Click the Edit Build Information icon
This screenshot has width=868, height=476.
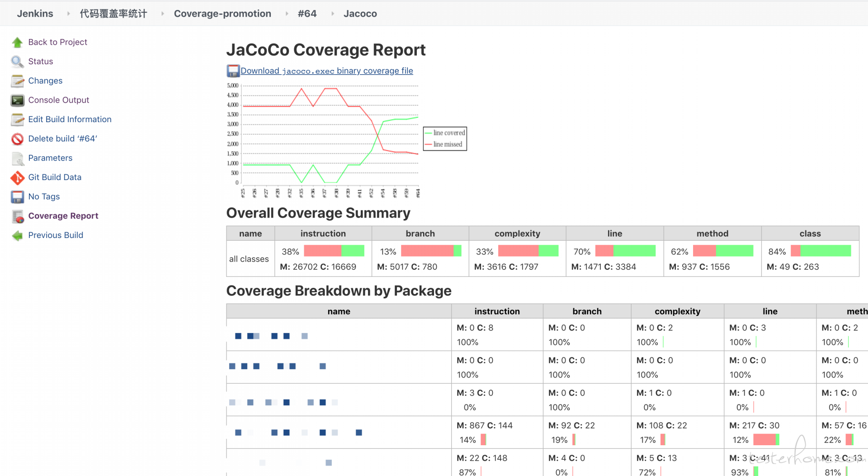17,119
